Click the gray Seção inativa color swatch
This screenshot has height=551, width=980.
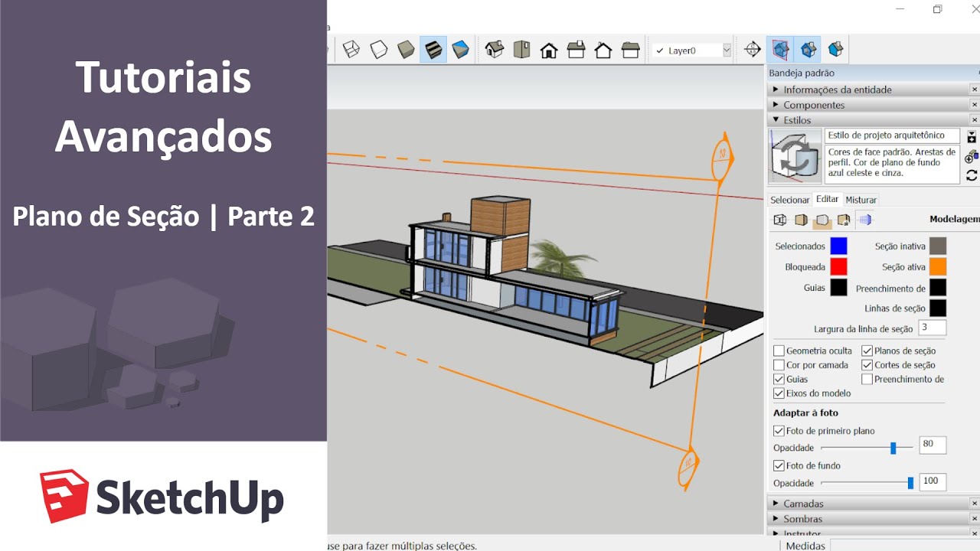click(938, 246)
